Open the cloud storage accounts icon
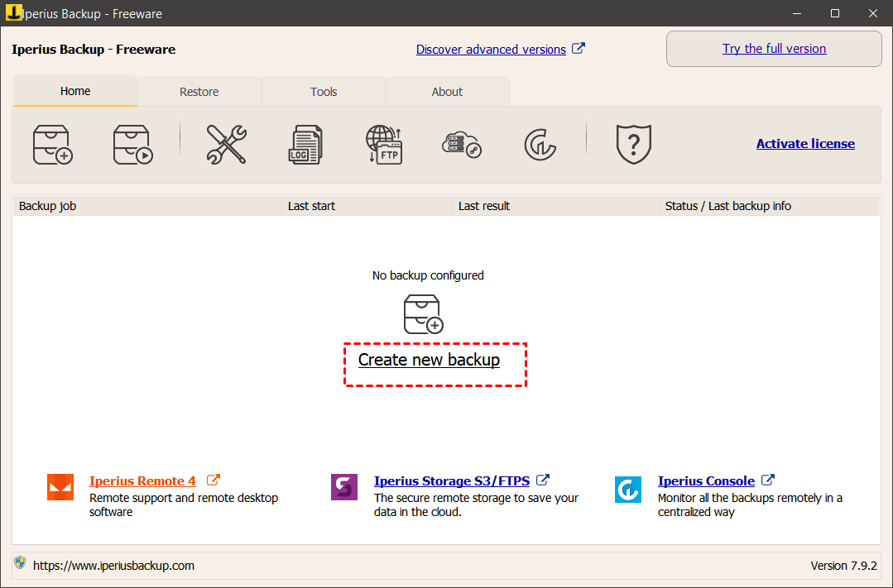The width and height of the screenshot is (893, 588). coord(462,145)
